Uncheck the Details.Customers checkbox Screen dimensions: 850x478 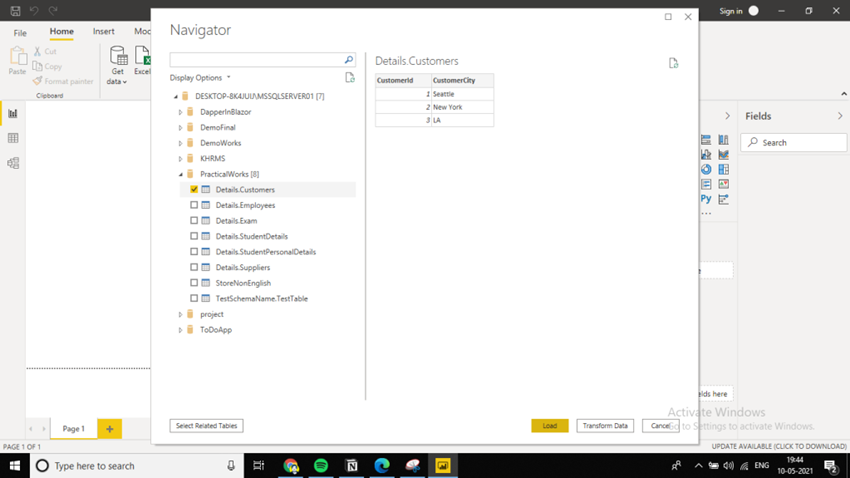(194, 190)
